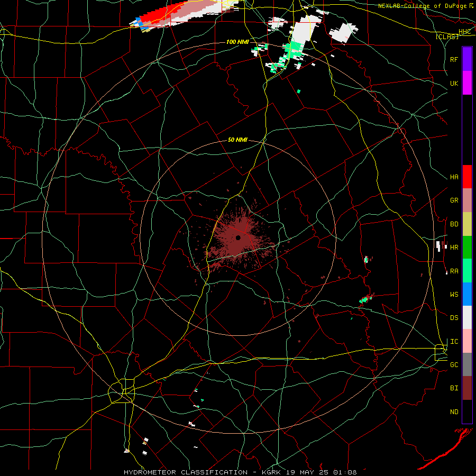Click the purple RF legend color swatch

[x=467, y=59]
